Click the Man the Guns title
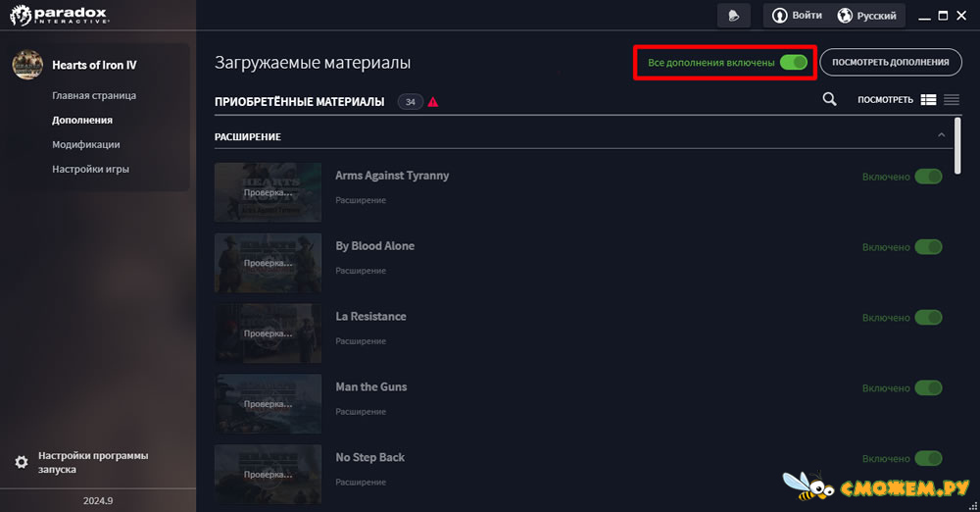The height and width of the screenshot is (512, 980). pyautogui.click(x=371, y=386)
